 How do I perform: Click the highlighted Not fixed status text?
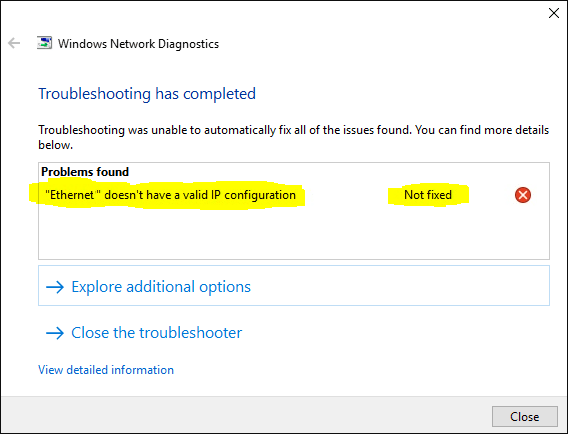click(x=428, y=195)
